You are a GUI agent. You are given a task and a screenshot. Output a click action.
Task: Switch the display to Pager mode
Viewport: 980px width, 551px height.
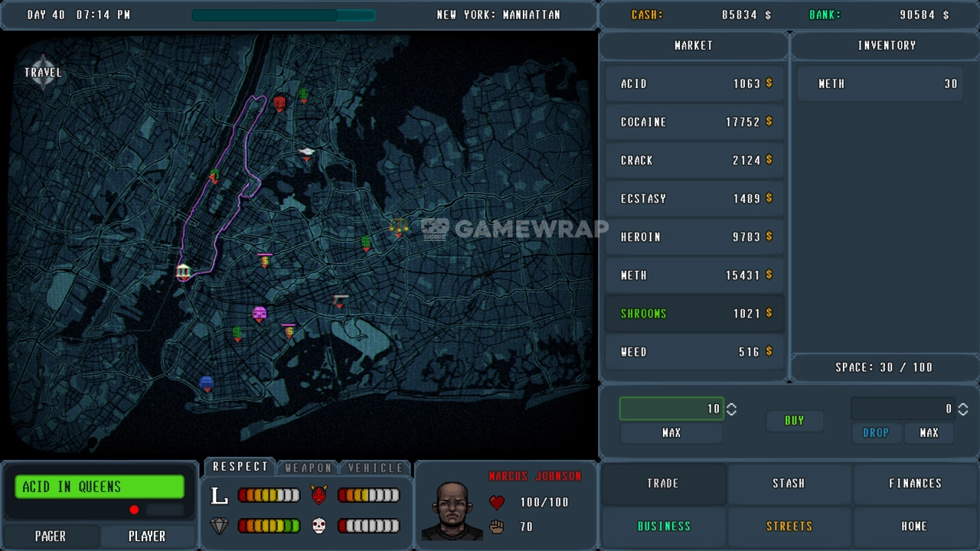pyautogui.click(x=51, y=536)
